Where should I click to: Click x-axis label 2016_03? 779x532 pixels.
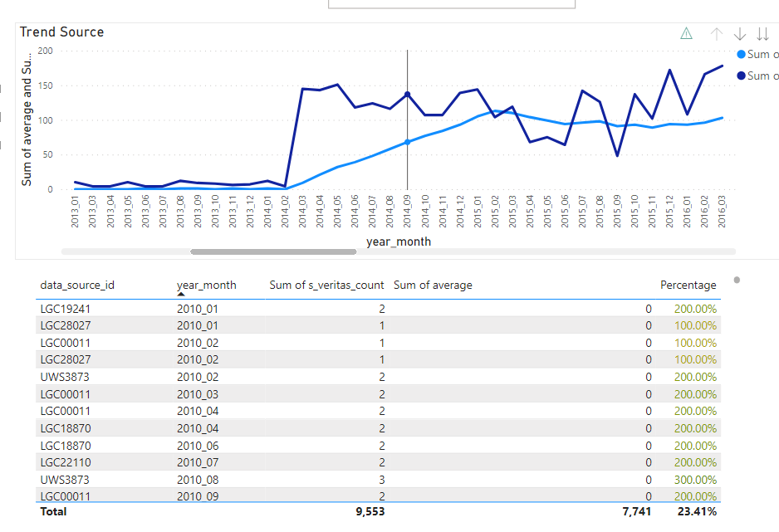point(722,212)
